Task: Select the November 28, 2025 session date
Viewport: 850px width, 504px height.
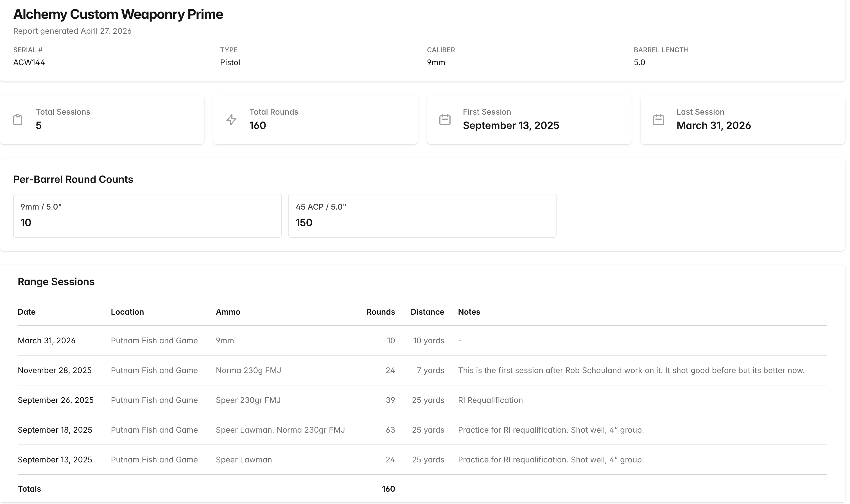Action: point(55,370)
